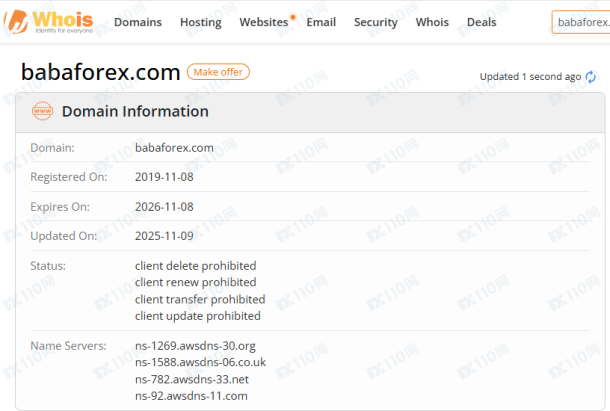Click the Expires On label
The image size is (610, 411).
coord(60,207)
